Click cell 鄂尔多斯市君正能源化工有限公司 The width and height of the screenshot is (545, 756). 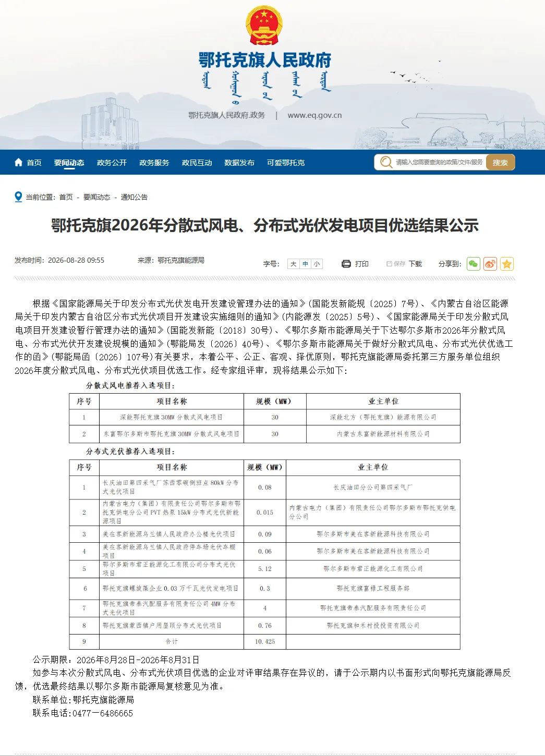[373, 569]
